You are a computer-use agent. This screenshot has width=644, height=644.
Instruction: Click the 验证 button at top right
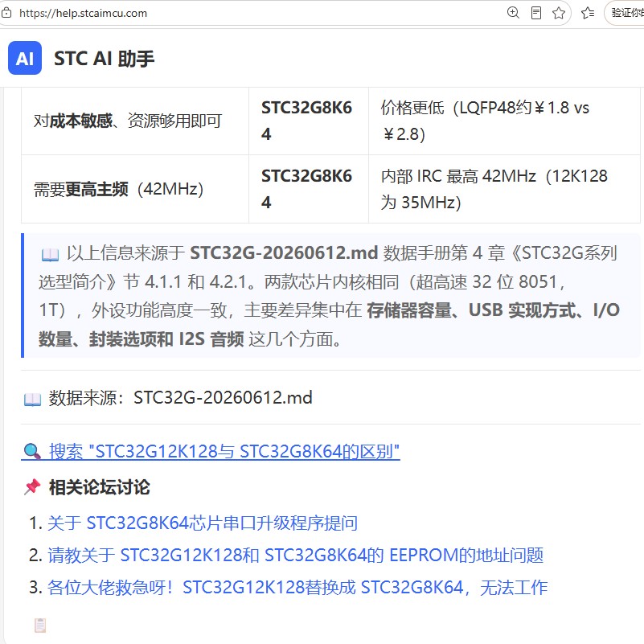click(x=624, y=13)
